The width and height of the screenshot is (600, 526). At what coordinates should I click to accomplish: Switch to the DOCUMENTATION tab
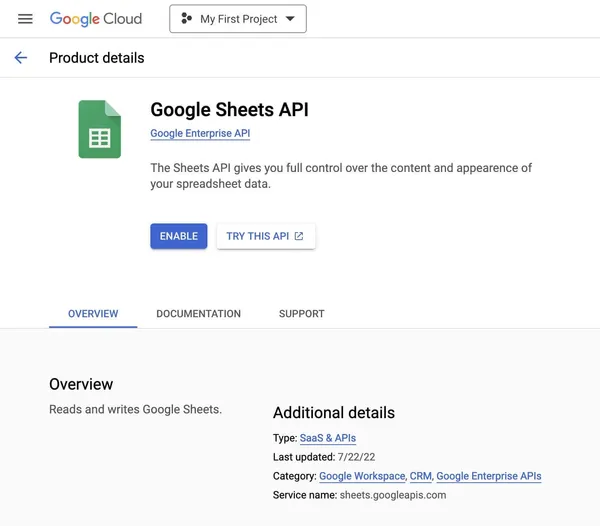(199, 314)
